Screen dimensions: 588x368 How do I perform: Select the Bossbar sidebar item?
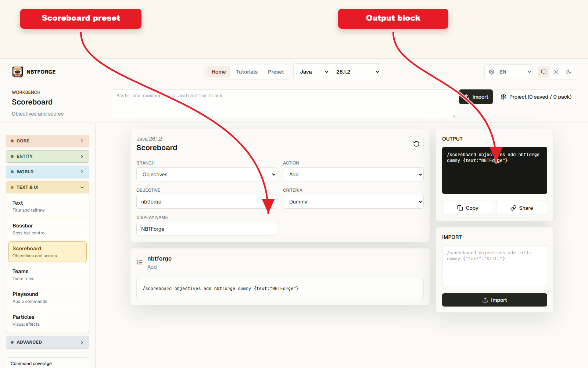point(47,229)
